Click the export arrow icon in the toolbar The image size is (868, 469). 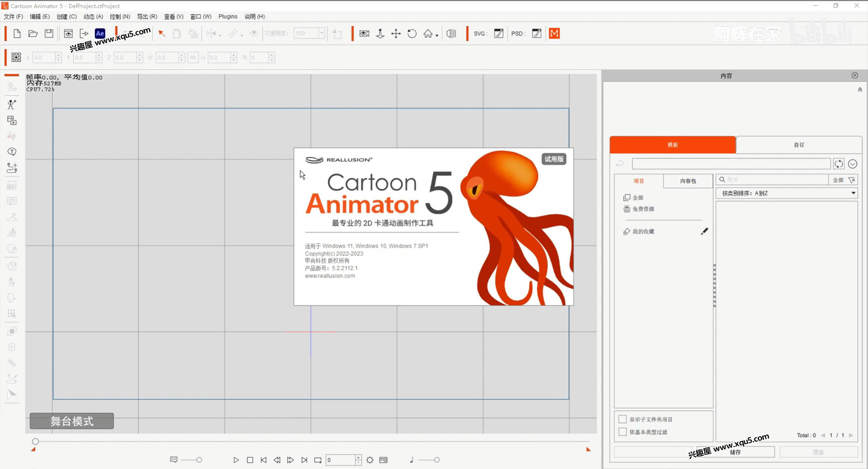point(84,33)
